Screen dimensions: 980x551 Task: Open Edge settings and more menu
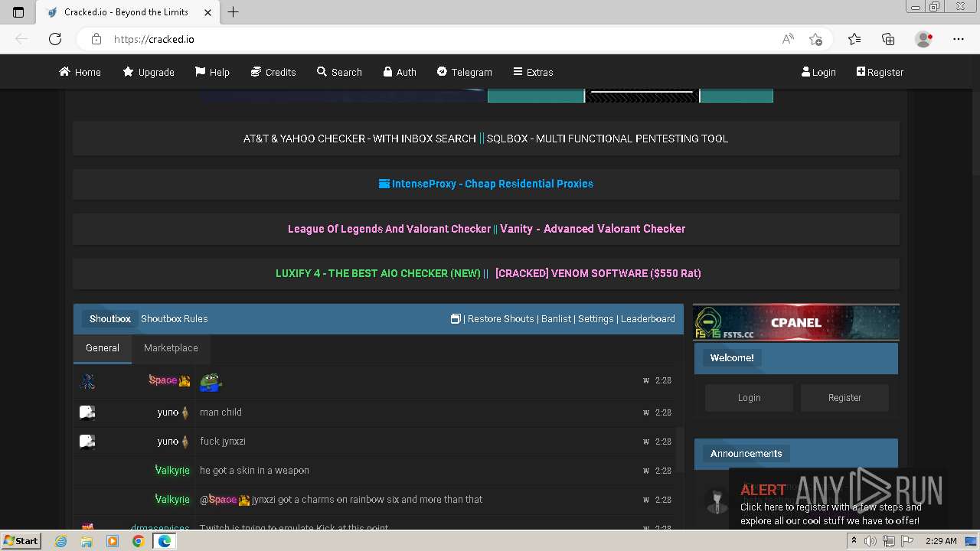pos(959,39)
